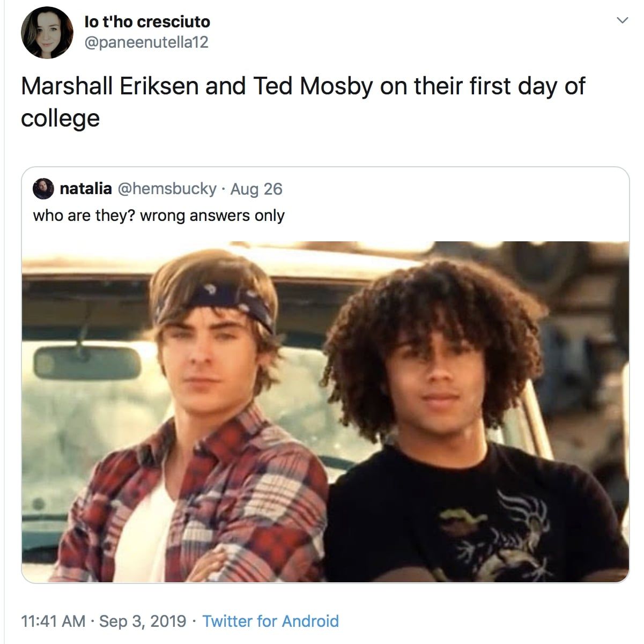Open the natalia display name in quote
This screenshot has width=644, height=644.
tap(86, 189)
